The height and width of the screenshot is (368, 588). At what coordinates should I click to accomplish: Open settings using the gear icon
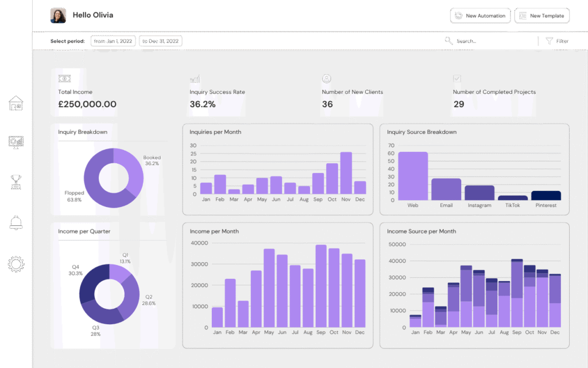(17, 264)
